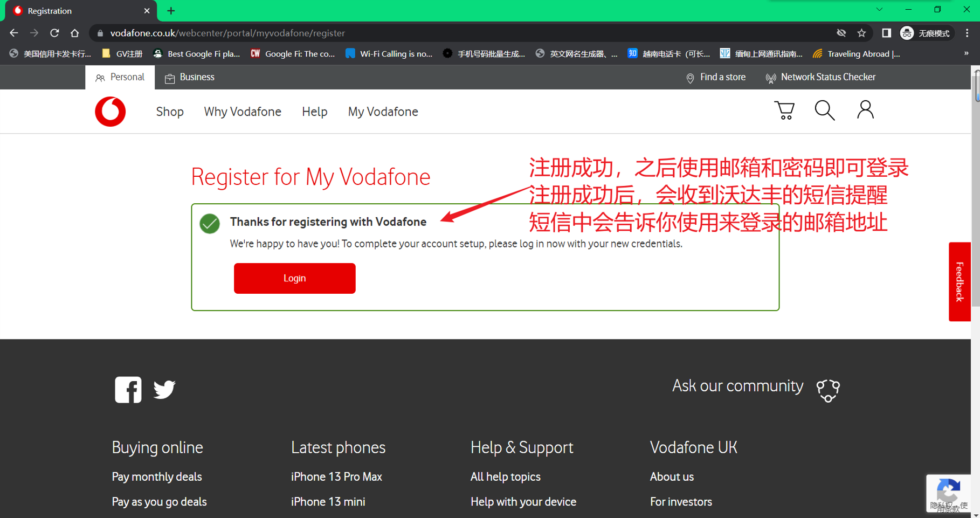The width and height of the screenshot is (980, 518).
Task: Open the Chrome three-dot menu
Action: (967, 33)
